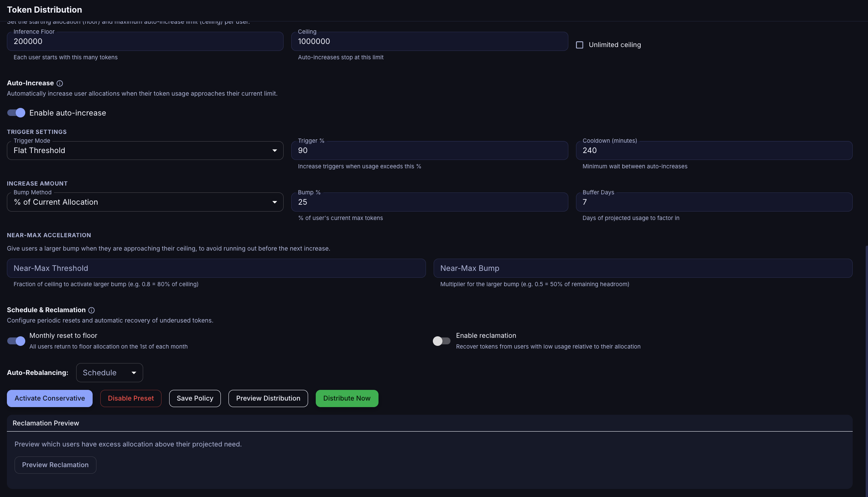Open the Trigger Mode dropdown
868x497 pixels.
(145, 151)
